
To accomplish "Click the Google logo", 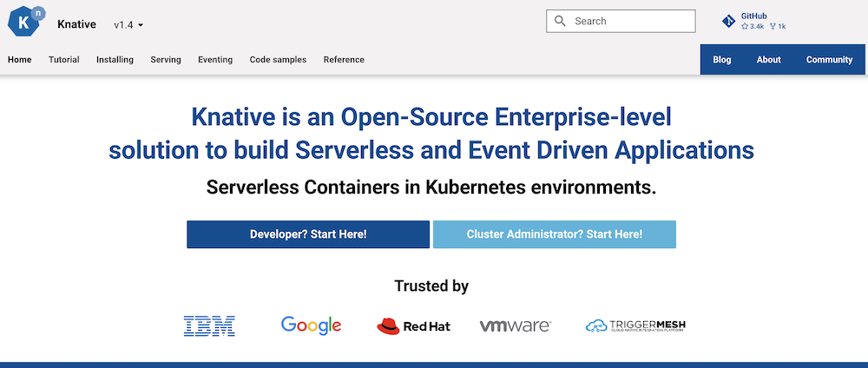I will click(x=311, y=325).
